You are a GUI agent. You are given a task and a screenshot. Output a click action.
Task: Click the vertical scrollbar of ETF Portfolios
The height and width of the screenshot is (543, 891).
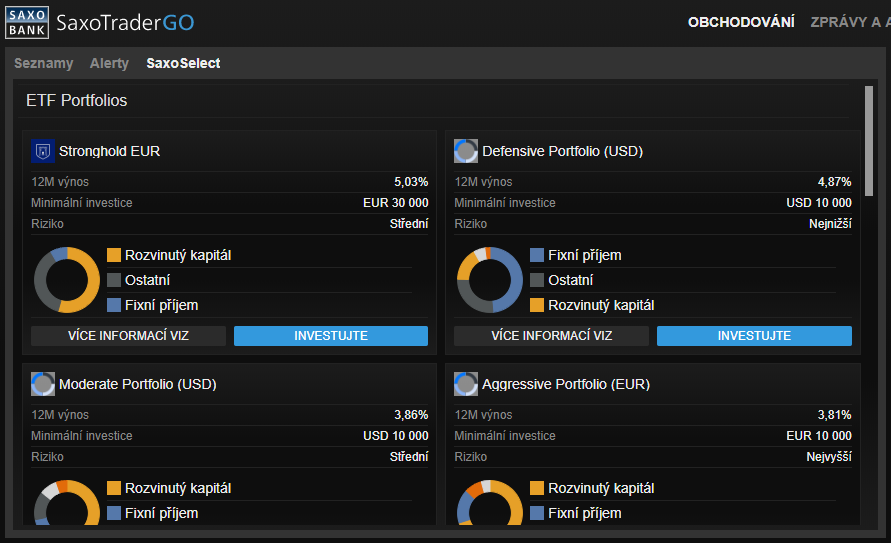[x=869, y=141]
